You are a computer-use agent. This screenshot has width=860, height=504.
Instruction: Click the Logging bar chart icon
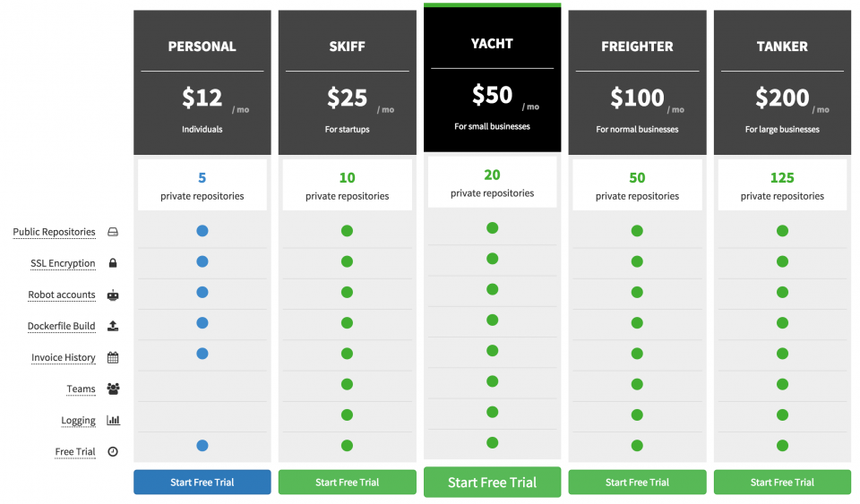pyautogui.click(x=113, y=420)
